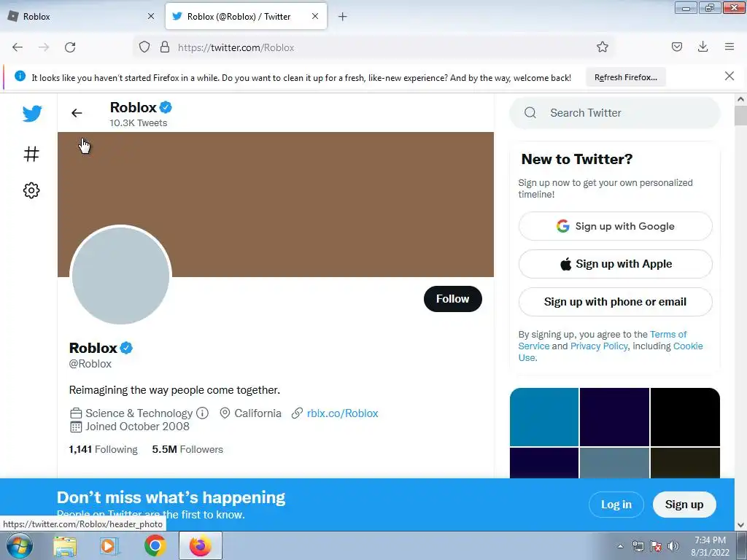Dismiss the Firefox refresh notification bar
Image resolution: width=747 pixels, height=560 pixels.
coord(729,76)
